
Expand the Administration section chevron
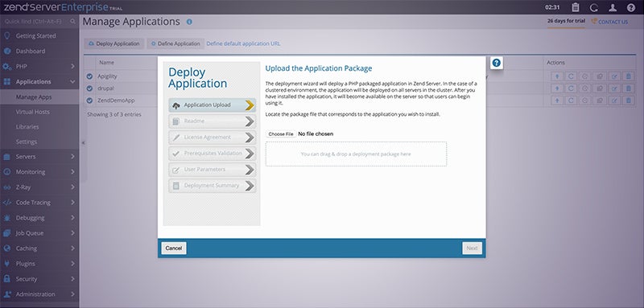(x=72, y=294)
